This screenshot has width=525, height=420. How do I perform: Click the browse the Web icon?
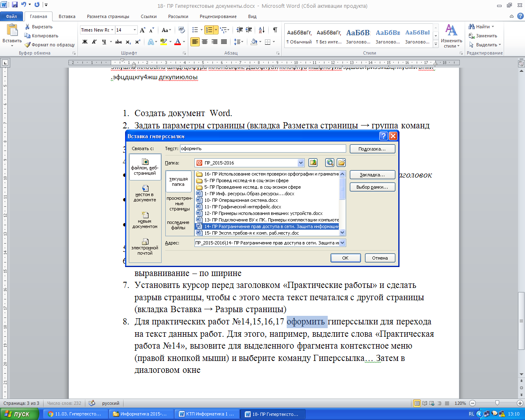coord(330,163)
